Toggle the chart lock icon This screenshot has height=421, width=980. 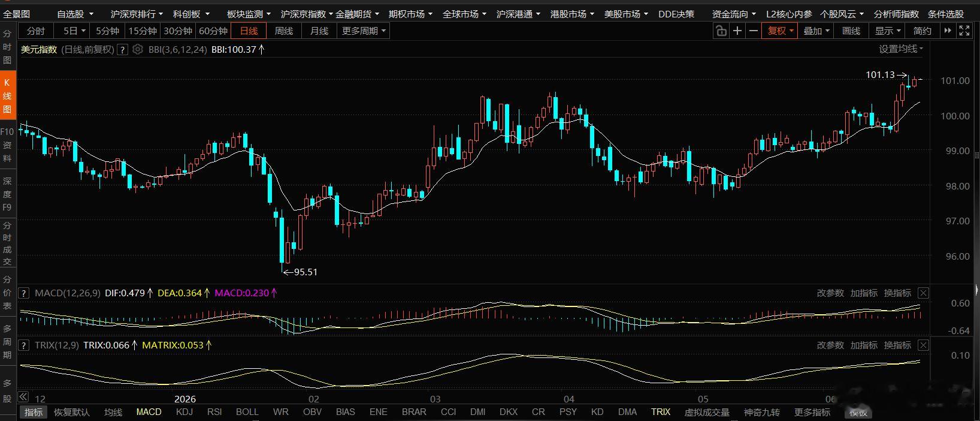[x=721, y=31]
